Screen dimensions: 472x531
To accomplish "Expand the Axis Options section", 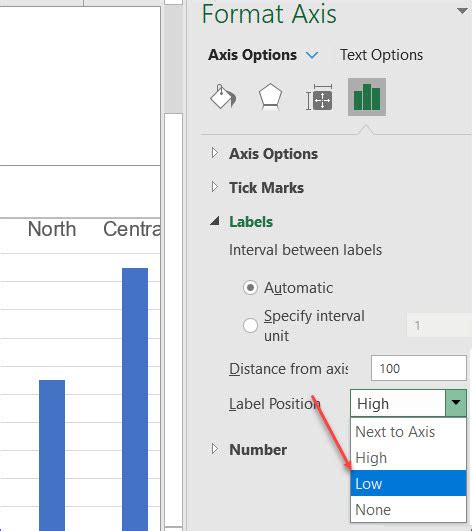I will coord(215,153).
